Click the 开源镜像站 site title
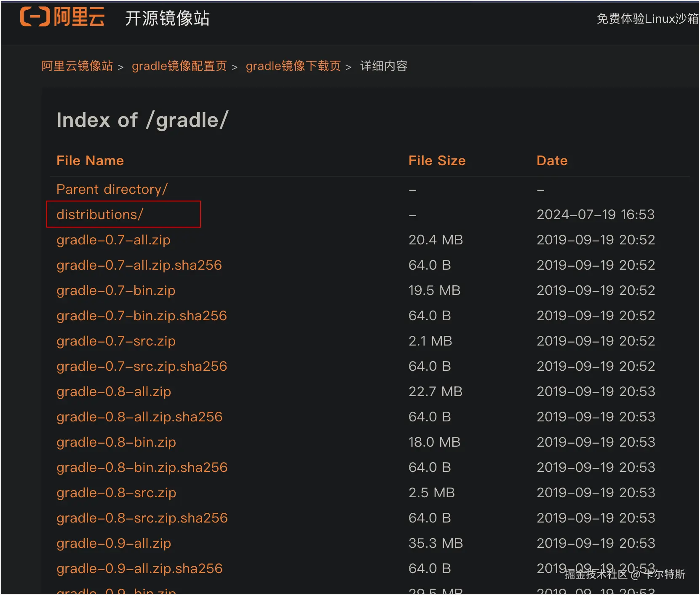The image size is (700, 595). (x=167, y=18)
